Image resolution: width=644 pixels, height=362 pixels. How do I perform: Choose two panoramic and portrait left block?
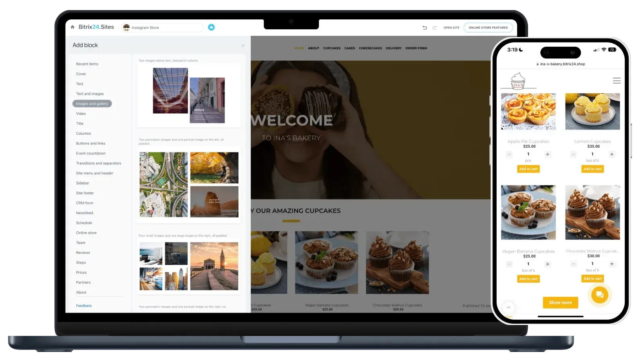point(189,185)
